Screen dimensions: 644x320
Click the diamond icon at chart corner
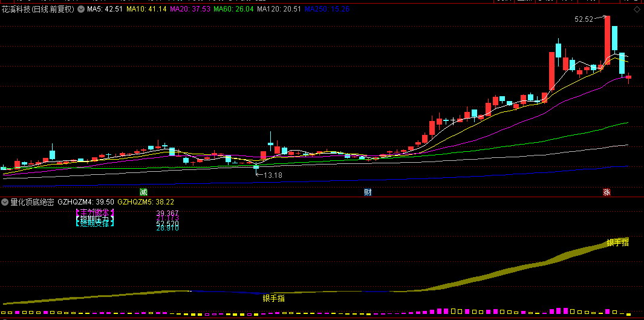[637, 10]
